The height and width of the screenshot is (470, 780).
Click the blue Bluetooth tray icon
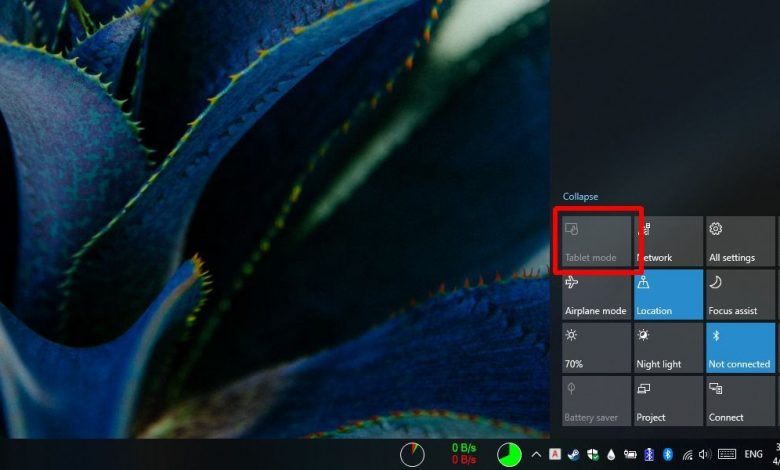point(668,454)
